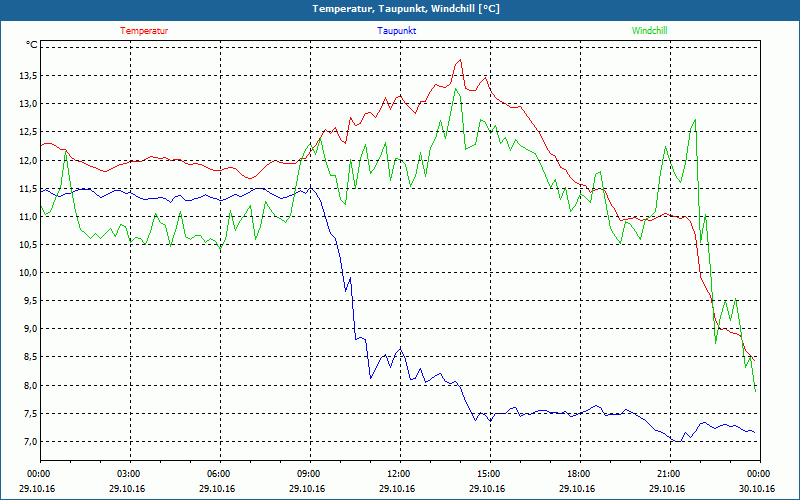The width and height of the screenshot is (800, 500).
Task: Click the 03:00 time label
Action: tap(130, 474)
